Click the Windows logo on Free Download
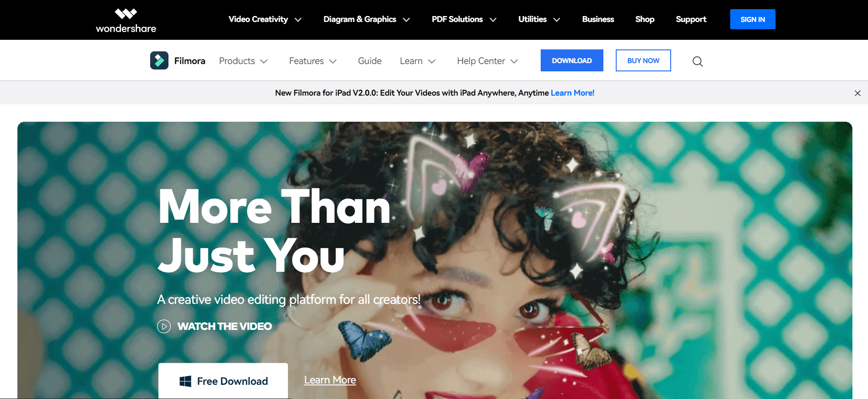The image size is (868, 399). (185, 381)
